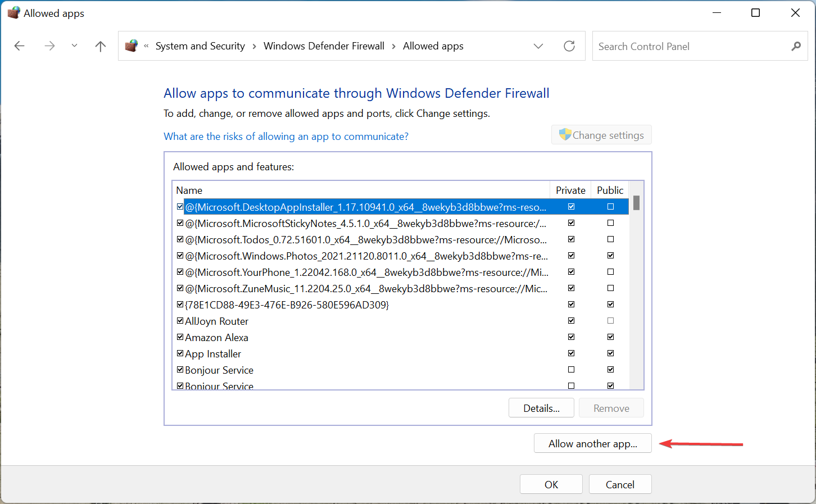816x504 pixels.
Task: Open the risks of allowing an app link
Action: [286, 136]
